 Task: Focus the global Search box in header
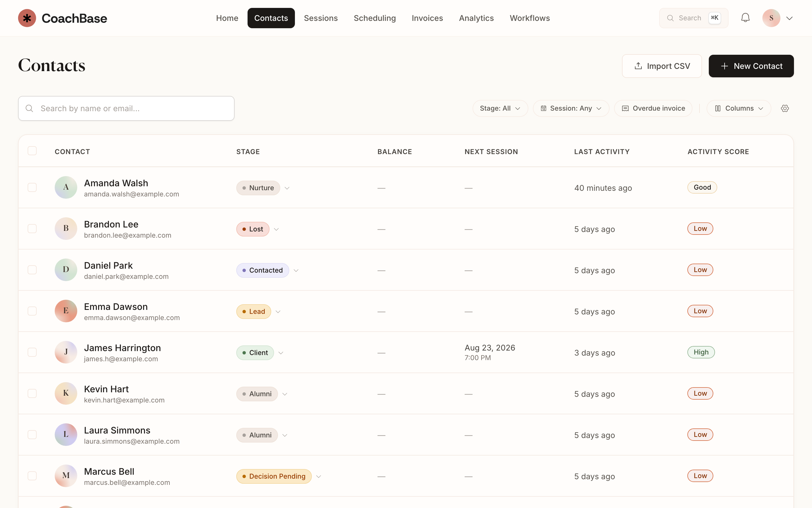pyautogui.click(x=694, y=18)
